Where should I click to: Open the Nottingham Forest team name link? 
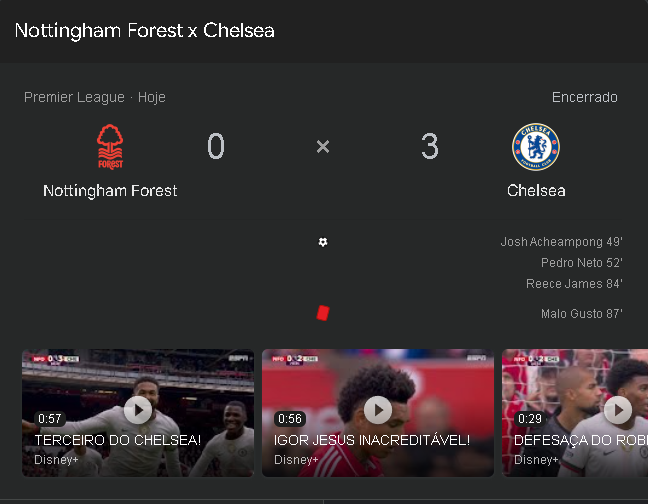[110, 191]
